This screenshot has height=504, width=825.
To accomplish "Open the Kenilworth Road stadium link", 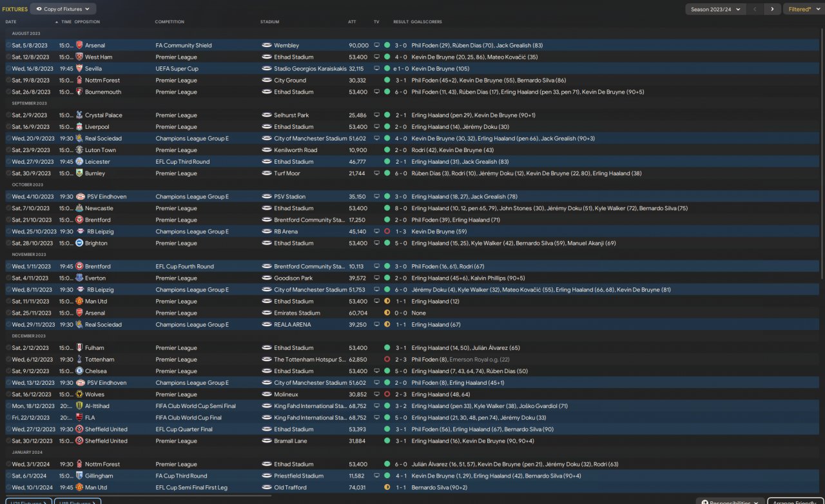I will pos(296,150).
